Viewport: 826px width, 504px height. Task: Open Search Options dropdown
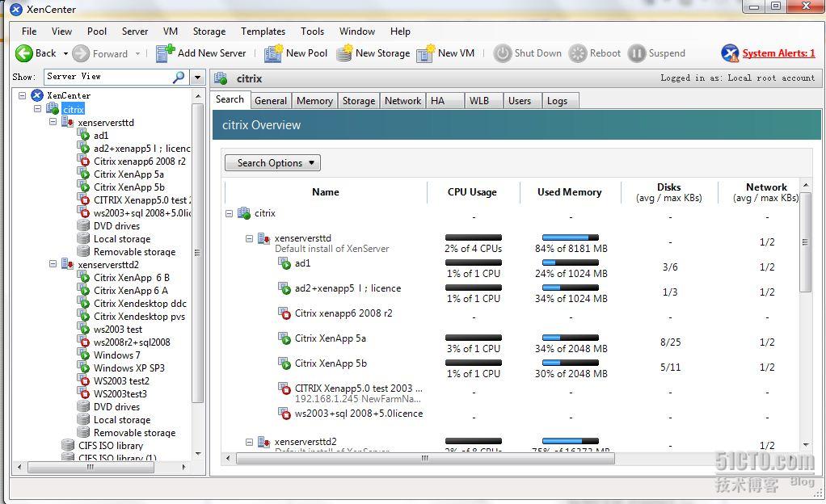pyautogui.click(x=272, y=162)
